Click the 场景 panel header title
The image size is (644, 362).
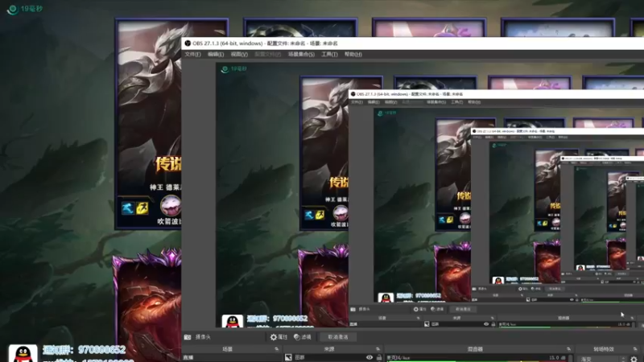(x=227, y=349)
